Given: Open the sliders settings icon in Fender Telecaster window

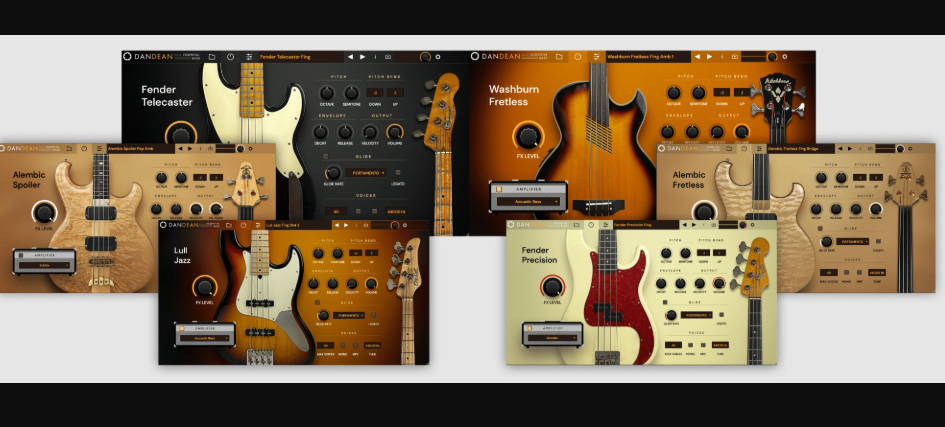Looking at the screenshot, I should click(249, 57).
